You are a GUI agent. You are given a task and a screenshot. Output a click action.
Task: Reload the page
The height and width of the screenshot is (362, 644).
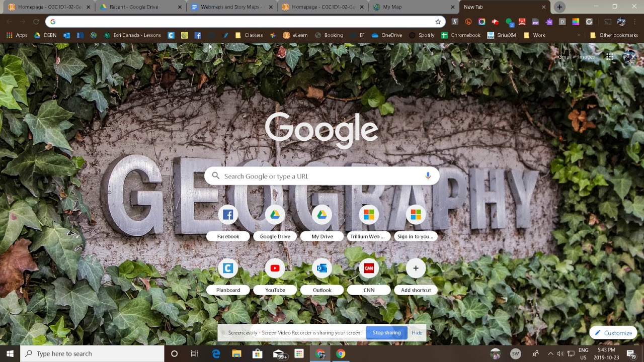pos(36,22)
